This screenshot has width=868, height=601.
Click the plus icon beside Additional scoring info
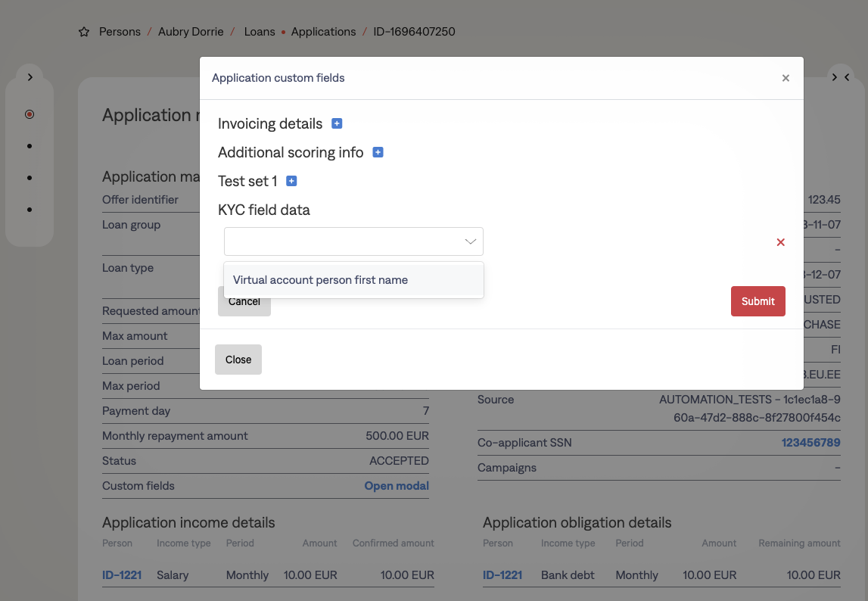(x=378, y=152)
